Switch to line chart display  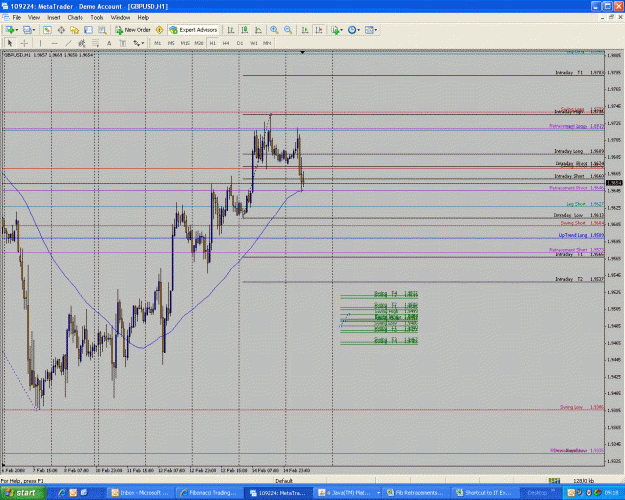[x=258, y=30]
